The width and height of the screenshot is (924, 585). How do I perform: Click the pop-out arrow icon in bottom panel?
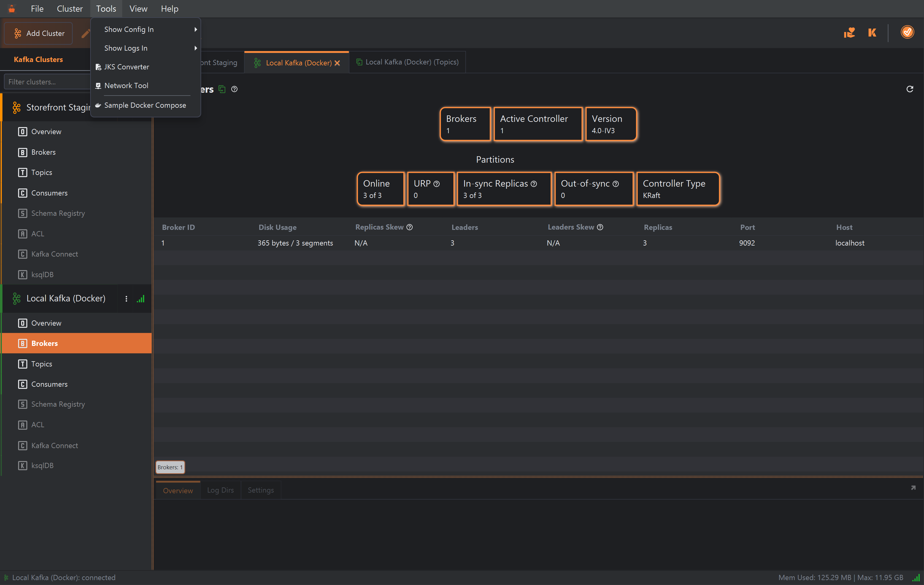913,488
